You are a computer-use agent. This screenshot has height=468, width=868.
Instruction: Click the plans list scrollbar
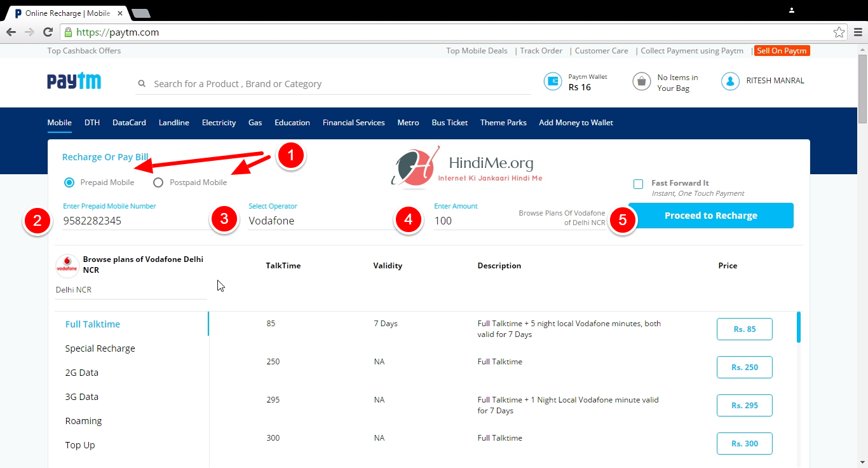point(799,327)
